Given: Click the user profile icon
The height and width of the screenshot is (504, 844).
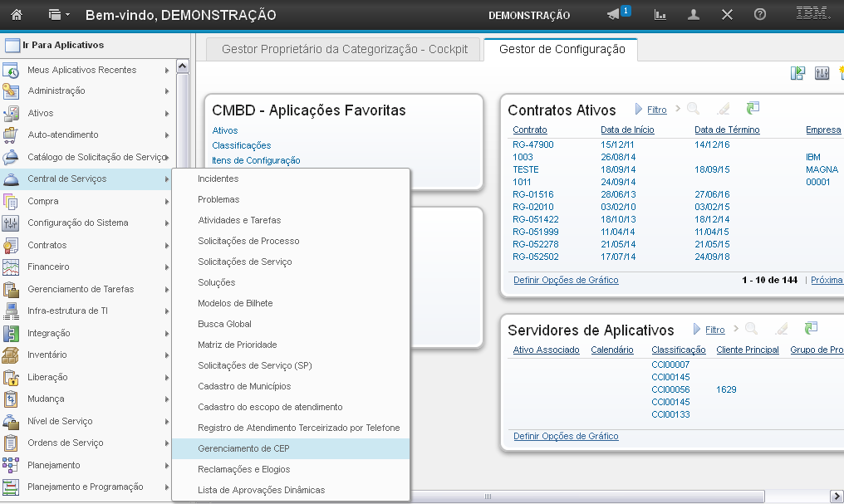Looking at the screenshot, I should click(694, 15).
